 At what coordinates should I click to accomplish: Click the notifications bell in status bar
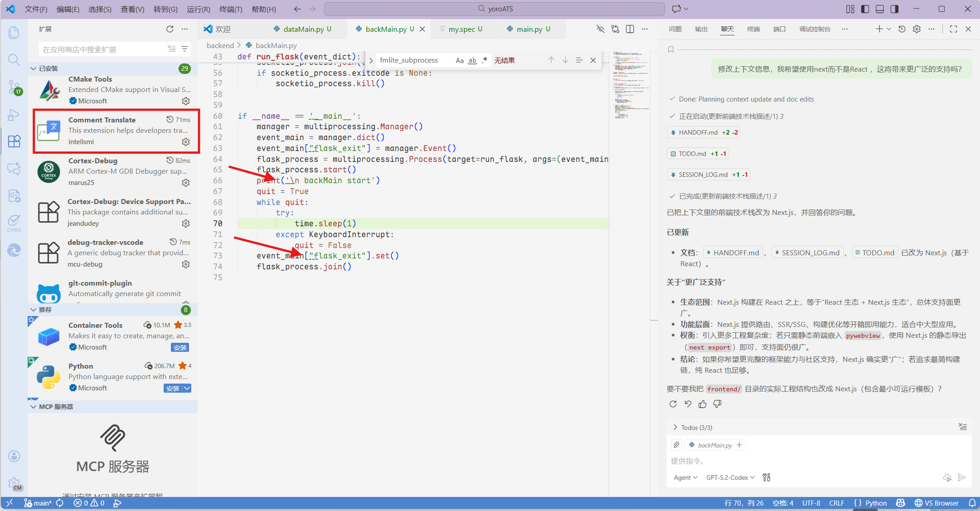tap(972, 503)
